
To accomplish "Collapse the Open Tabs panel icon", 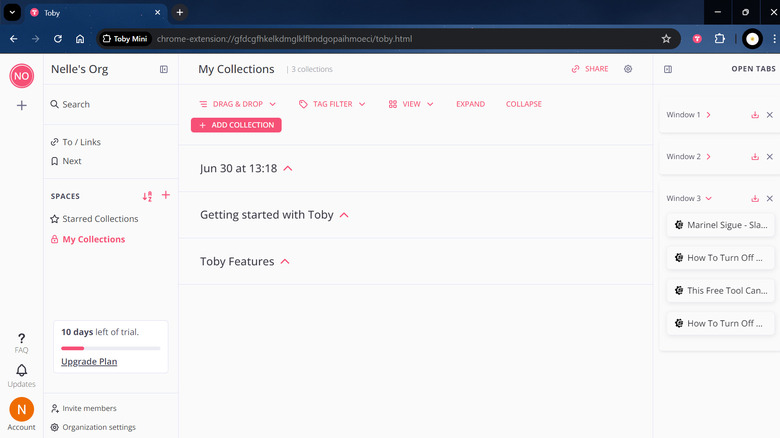I will point(668,69).
